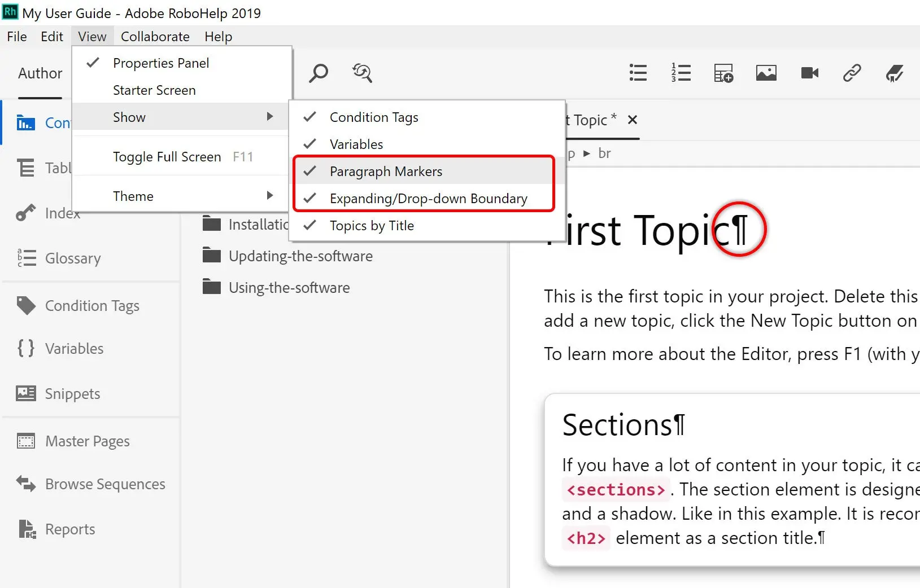
Task: Open the Collaborate menu
Action: pos(155,36)
